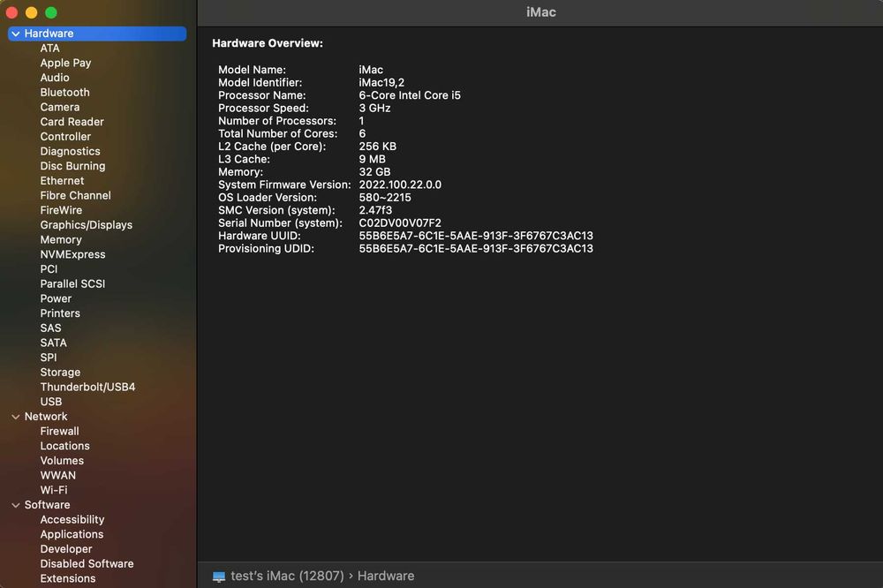The image size is (883, 588).
Task: Select Applications under Software
Action: pos(72,534)
